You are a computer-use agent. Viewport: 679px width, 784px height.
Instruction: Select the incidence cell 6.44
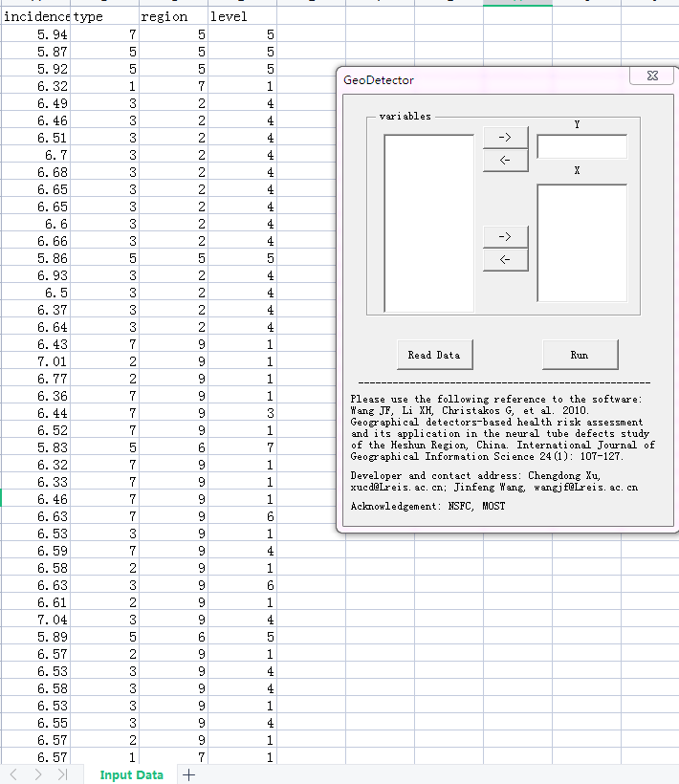point(36,413)
